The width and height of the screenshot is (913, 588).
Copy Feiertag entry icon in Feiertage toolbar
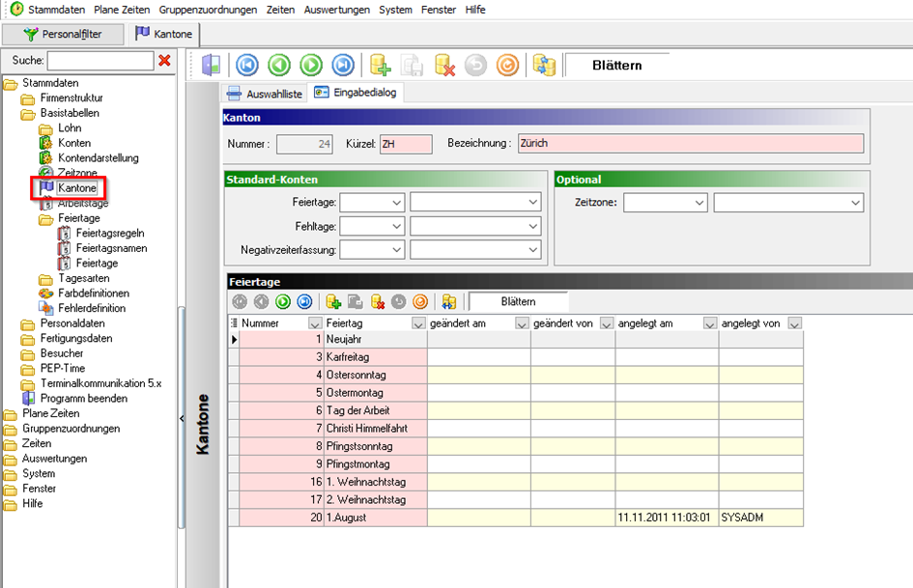click(356, 301)
